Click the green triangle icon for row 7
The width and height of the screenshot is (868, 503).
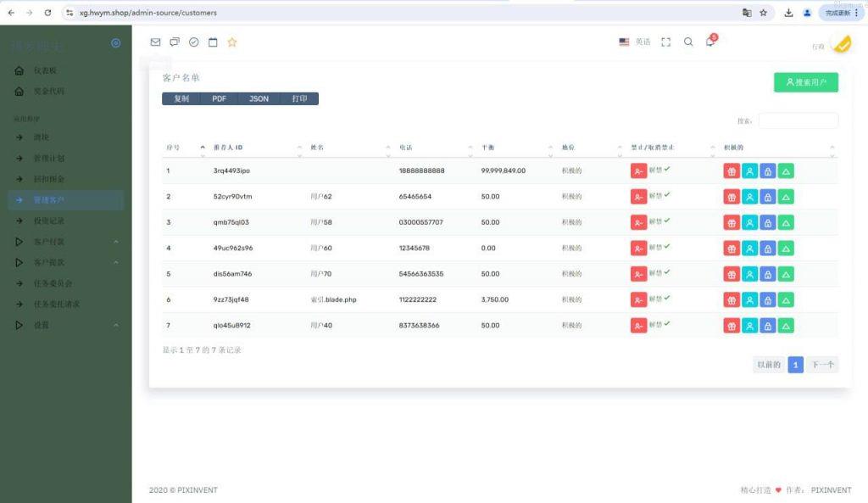point(786,326)
